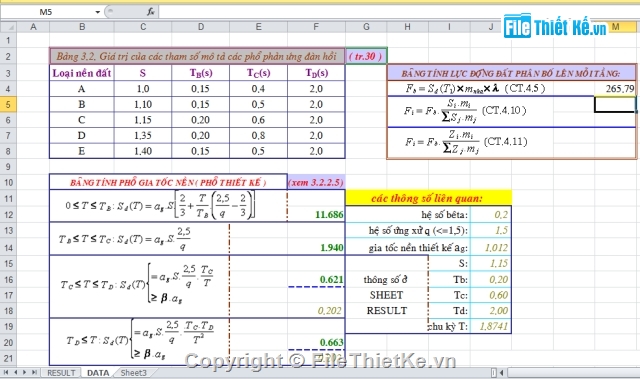
Task: Click the 'Bảng 3.2' table title cell
Action: (x=197, y=56)
